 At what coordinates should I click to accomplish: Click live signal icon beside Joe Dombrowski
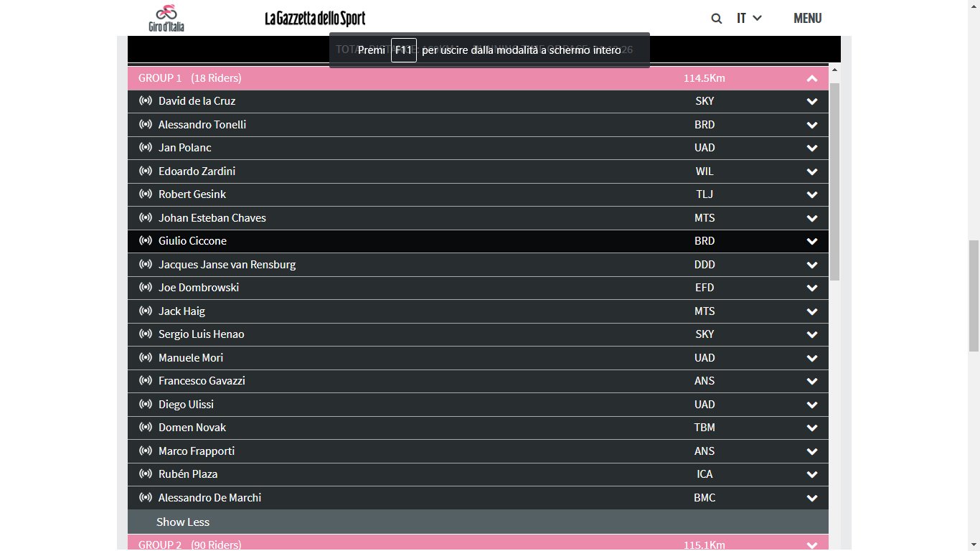(x=146, y=288)
